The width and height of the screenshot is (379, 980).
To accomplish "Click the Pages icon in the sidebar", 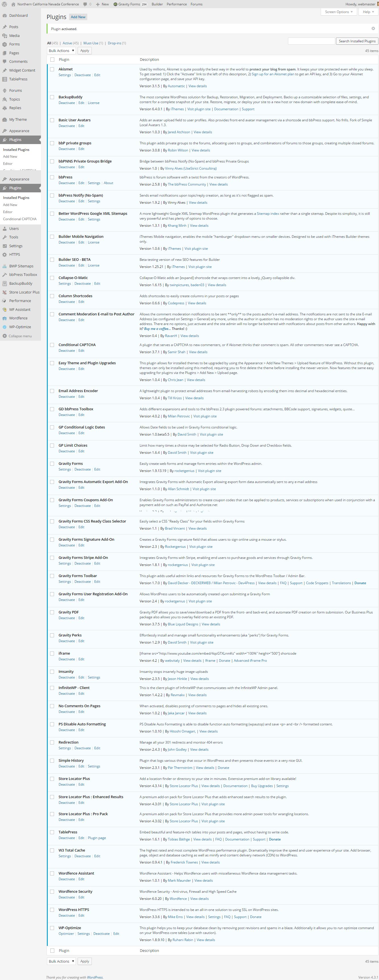I will pos(5,53).
